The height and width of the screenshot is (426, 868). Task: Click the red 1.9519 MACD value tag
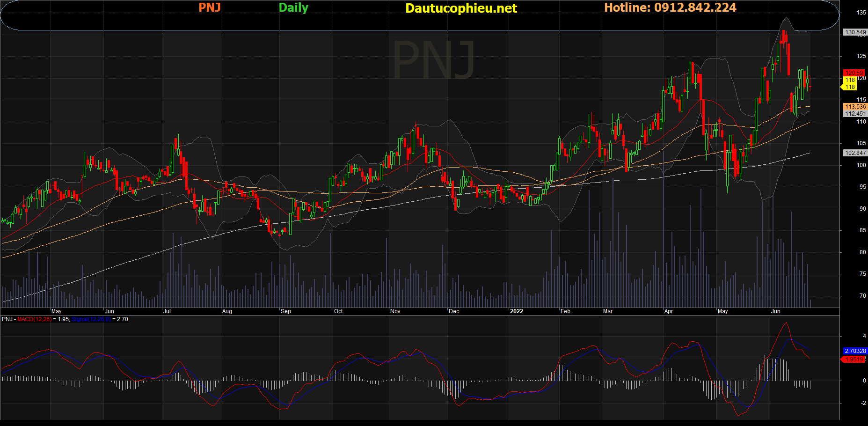854,360
